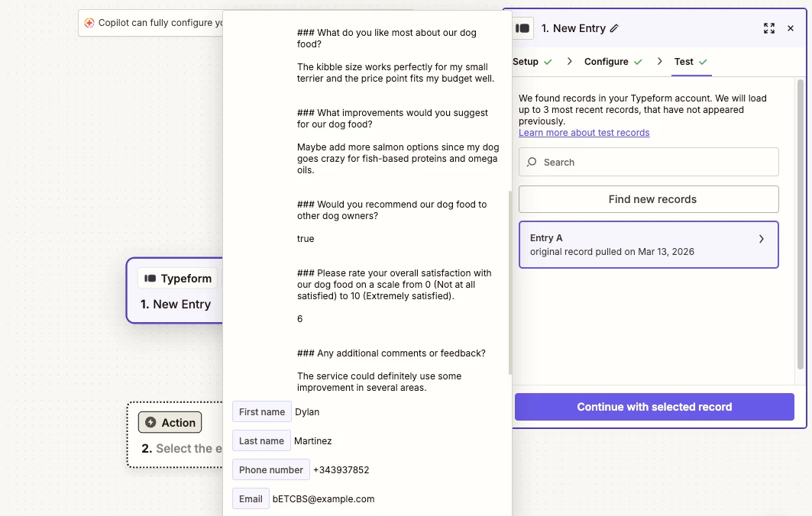Click the Typeform app icon in panel header
812x516 pixels.
click(x=523, y=28)
